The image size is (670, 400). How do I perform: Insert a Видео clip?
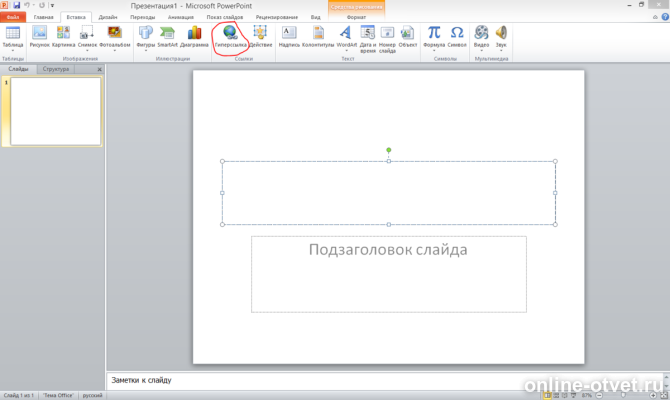click(x=481, y=33)
